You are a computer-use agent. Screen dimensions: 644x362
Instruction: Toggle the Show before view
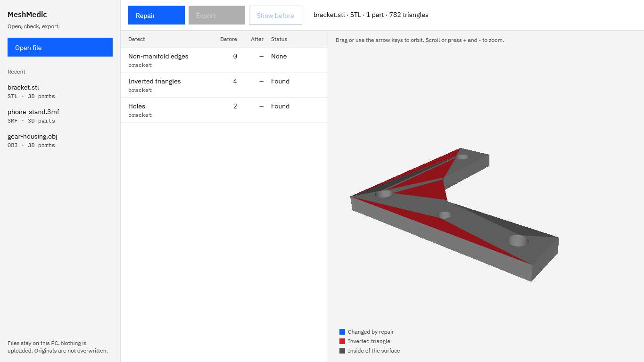click(275, 15)
